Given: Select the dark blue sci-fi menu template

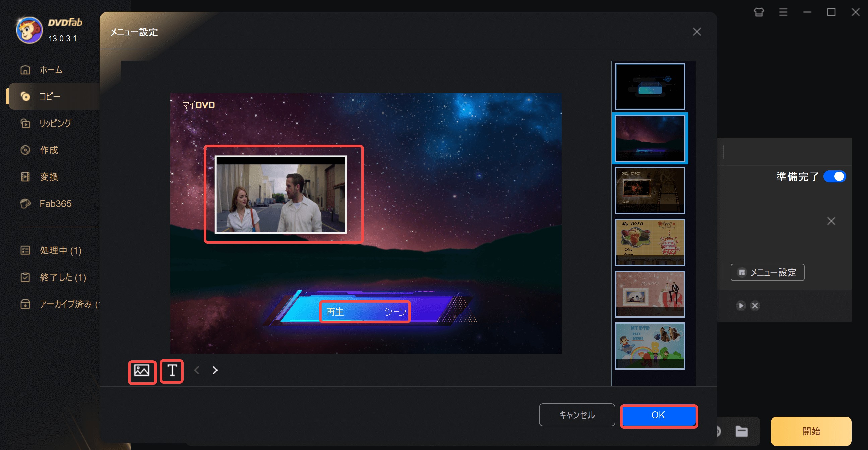Looking at the screenshot, I should coord(650,86).
